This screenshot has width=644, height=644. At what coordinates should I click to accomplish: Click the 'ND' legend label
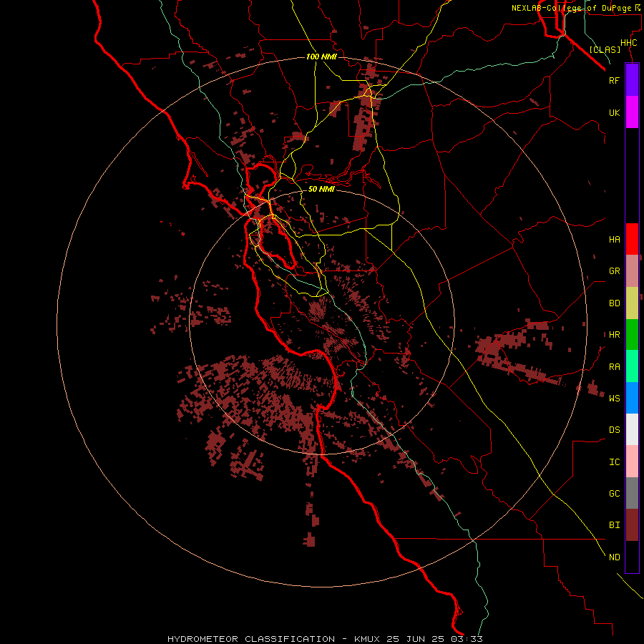[614, 557]
